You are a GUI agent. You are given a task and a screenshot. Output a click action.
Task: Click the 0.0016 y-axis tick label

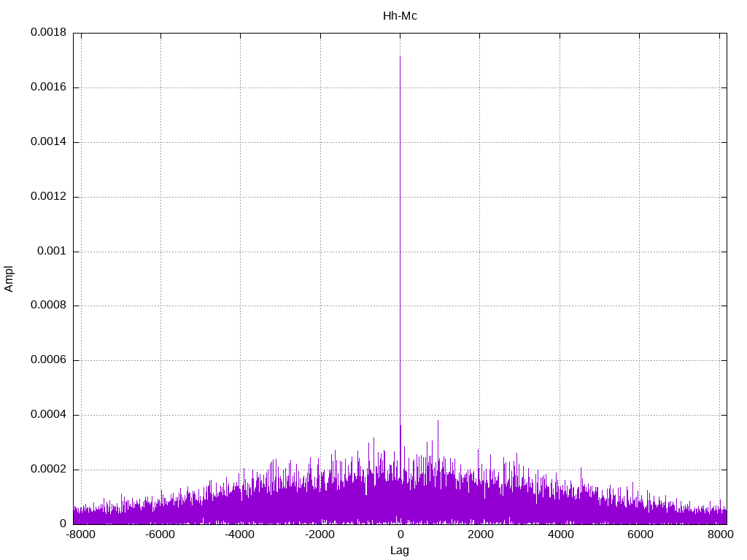click(49, 87)
